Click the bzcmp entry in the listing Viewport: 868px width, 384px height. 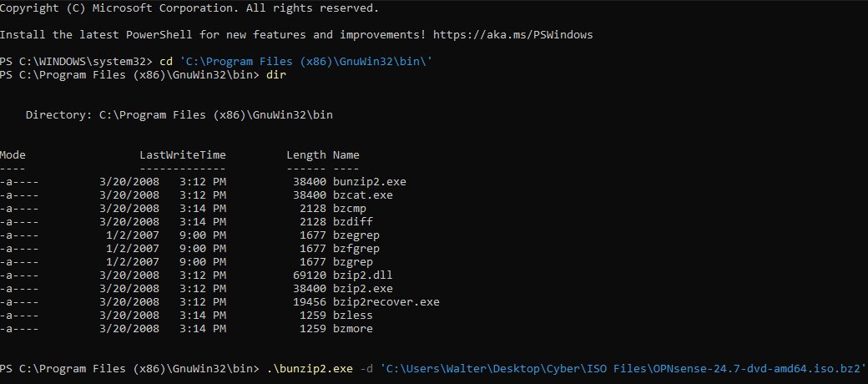point(350,208)
